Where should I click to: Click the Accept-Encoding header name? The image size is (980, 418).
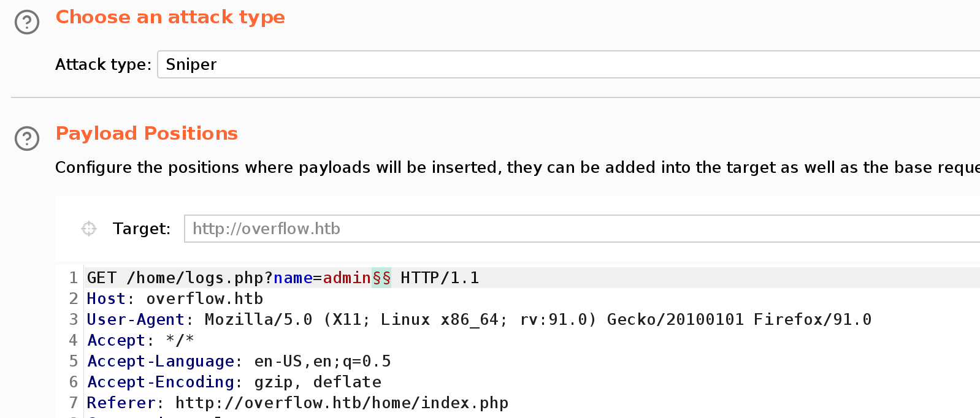160,382
